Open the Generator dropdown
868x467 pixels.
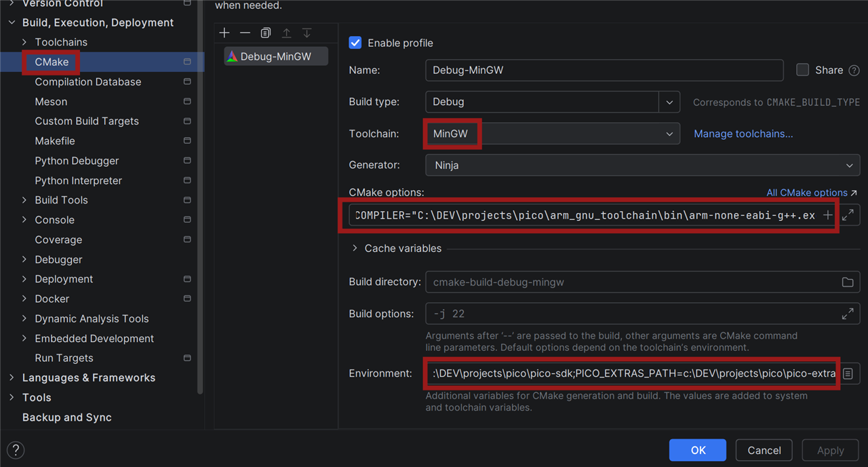point(849,165)
